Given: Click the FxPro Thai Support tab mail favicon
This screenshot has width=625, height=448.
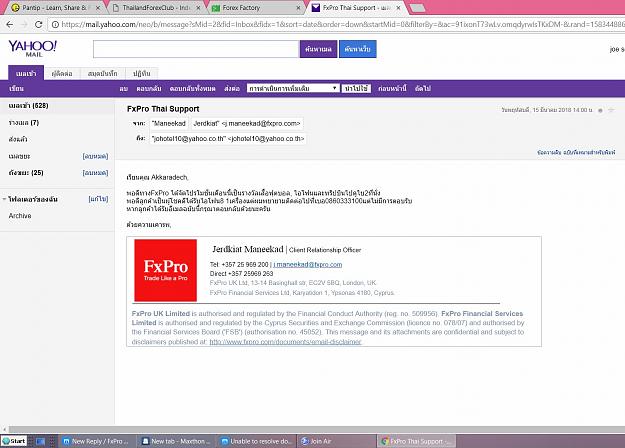Looking at the screenshot, I should click(315, 8).
